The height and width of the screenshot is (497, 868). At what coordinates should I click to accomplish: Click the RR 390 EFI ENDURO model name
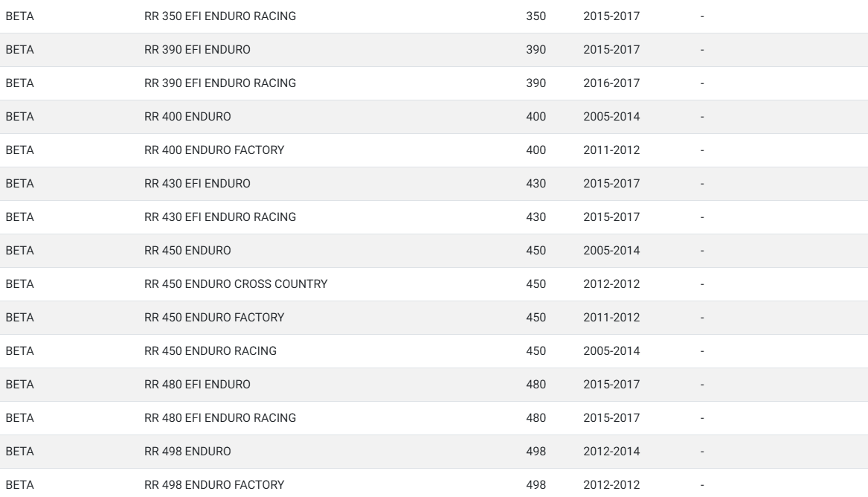(197, 50)
